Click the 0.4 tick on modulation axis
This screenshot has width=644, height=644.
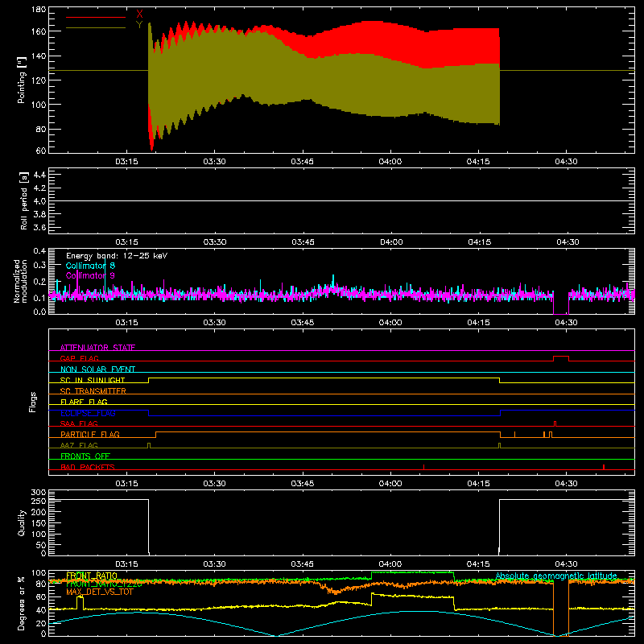coord(39,251)
